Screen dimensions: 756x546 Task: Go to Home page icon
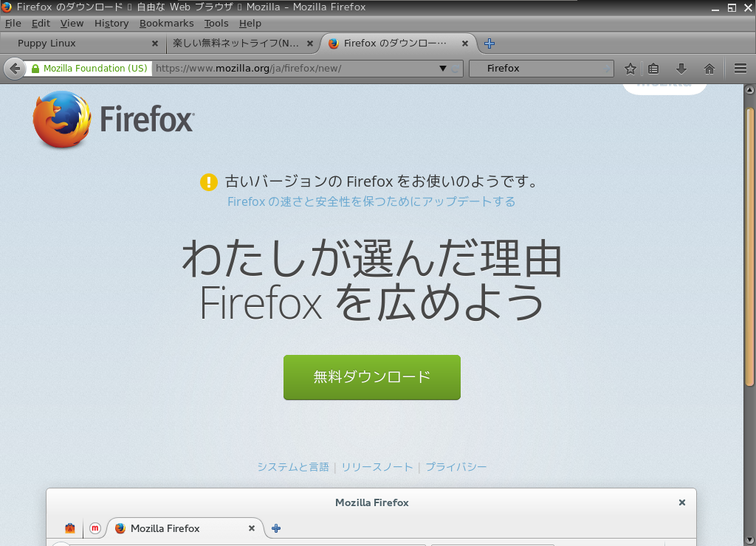click(x=709, y=69)
